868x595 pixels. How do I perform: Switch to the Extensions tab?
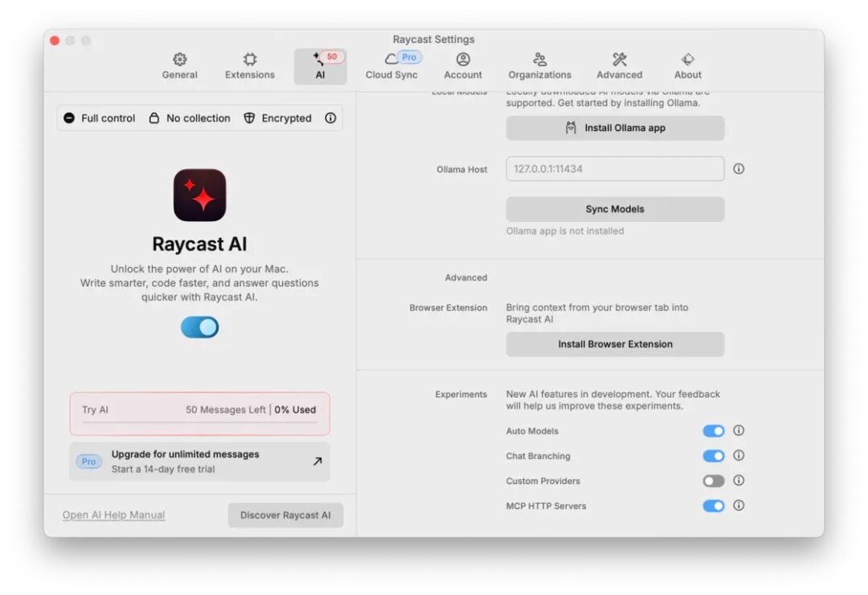click(250, 67)
